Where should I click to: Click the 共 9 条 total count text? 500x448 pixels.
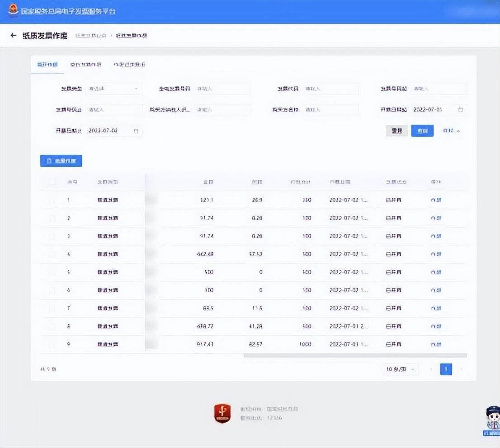pyautogui.click(x=48, y=369)
